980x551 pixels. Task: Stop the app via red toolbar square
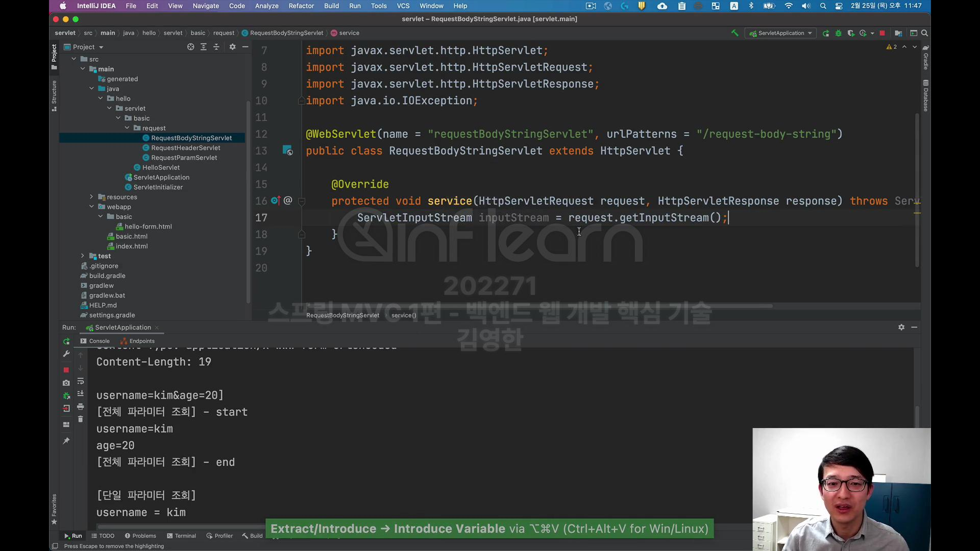pyautogui.click(x=882, y=33)
